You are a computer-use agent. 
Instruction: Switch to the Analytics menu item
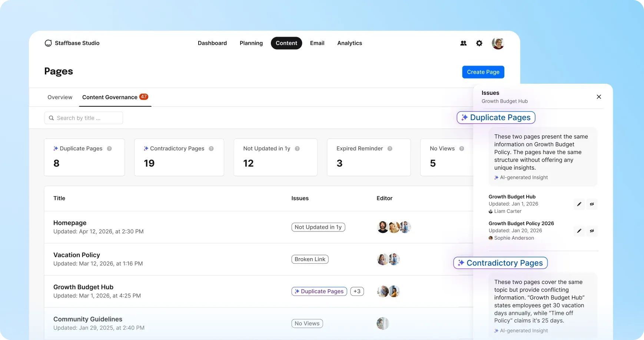(349, 43)
